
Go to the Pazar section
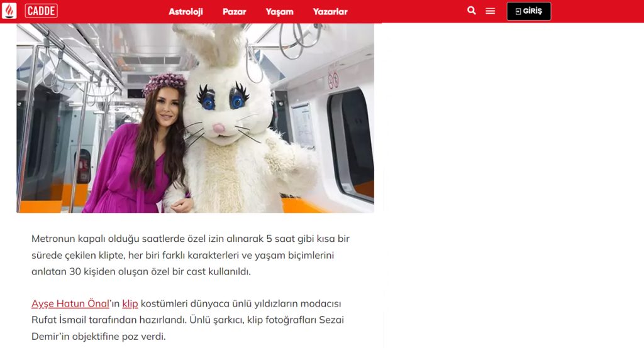[x=234, y=11]
